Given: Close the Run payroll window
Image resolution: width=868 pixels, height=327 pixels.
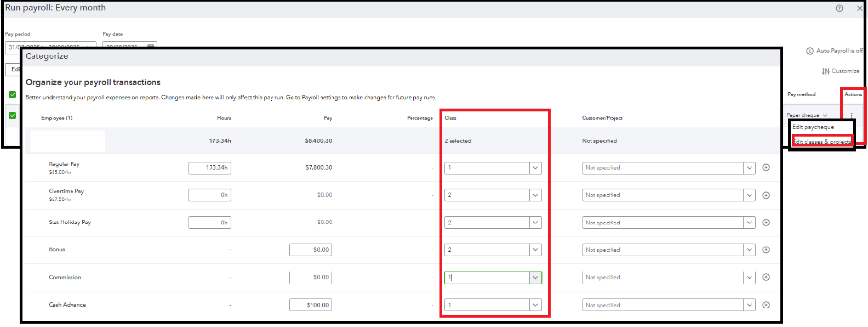Looking at the screenshot, I should 860,8.
